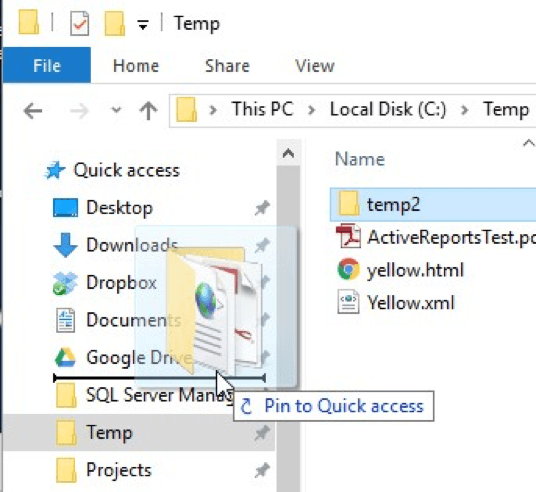Open the Recent locations dropdown chevron
The width and height of the screenshot is (536, 492).
[116, 110]
